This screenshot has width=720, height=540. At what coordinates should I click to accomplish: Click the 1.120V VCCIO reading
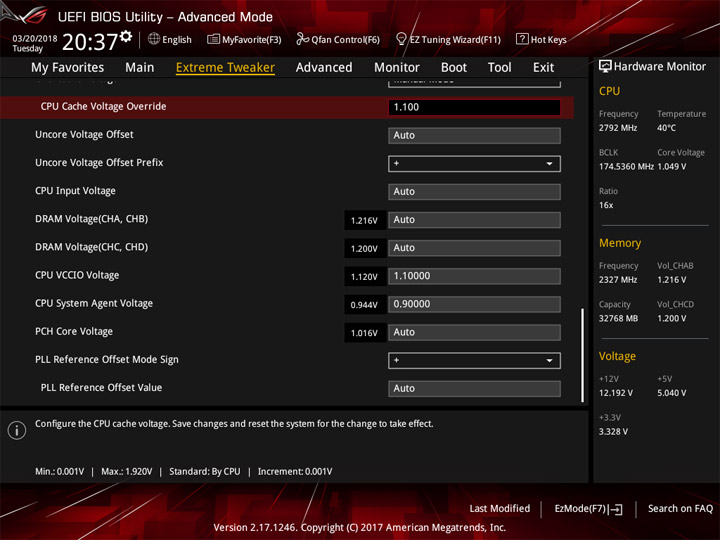click(364, 276)
